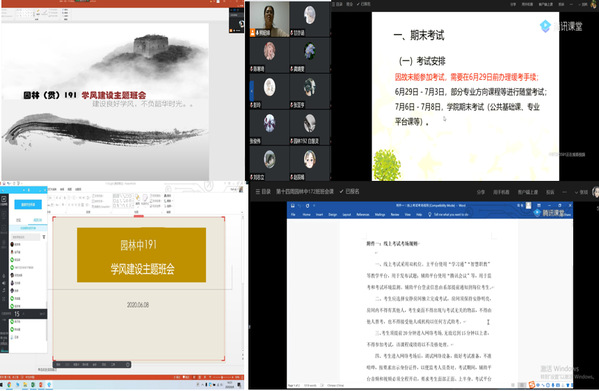Click the blue button atop the member list panel
The width and height of the screenshot is (599, 391).
pos(28,205)
